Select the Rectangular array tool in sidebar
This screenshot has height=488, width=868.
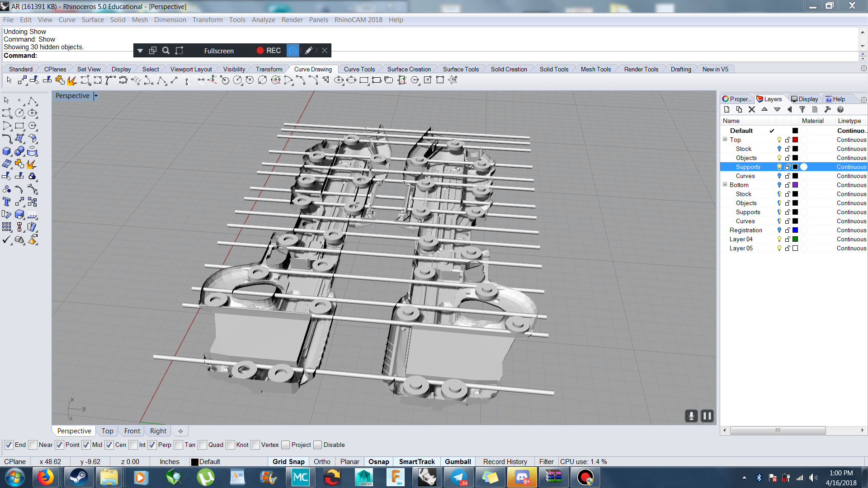click(7, 227)
